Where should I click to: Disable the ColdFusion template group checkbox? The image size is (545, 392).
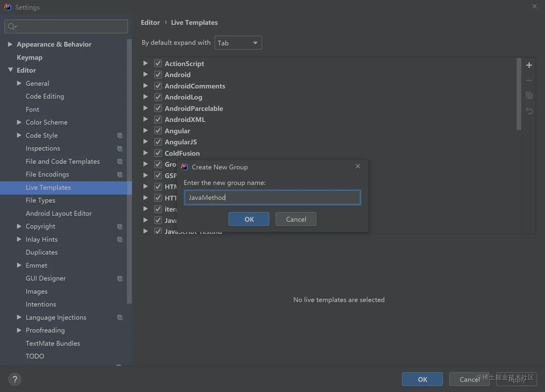[x=158, y=153]
